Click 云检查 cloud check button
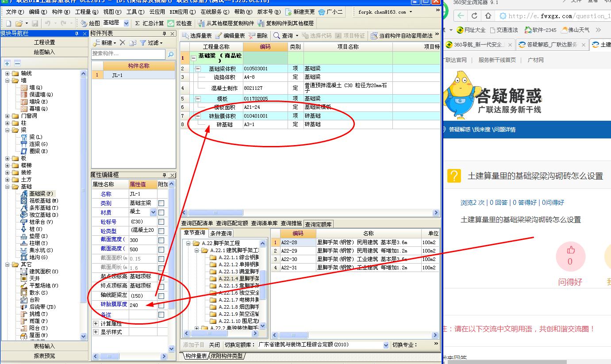The height and width of the screenshot is (364, 611). [x=180, y=23]
